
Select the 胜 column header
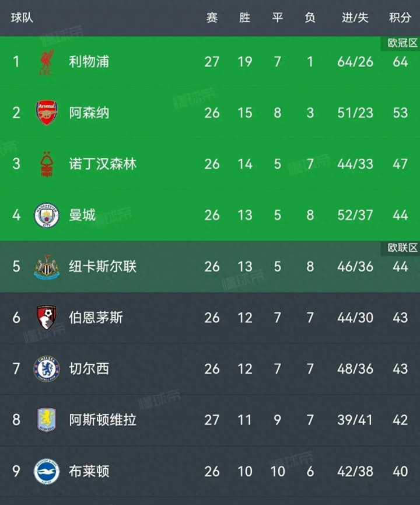(x=244, y=18)
